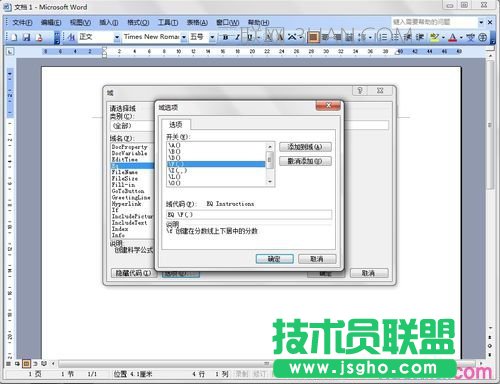Image resolution: width=500 pixels, height=384 pixels.
Task: Click the Numbering list icon
Action: point(384,37)
